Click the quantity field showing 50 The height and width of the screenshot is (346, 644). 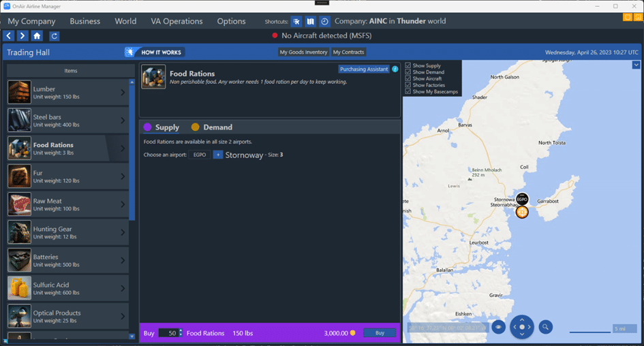168,333
